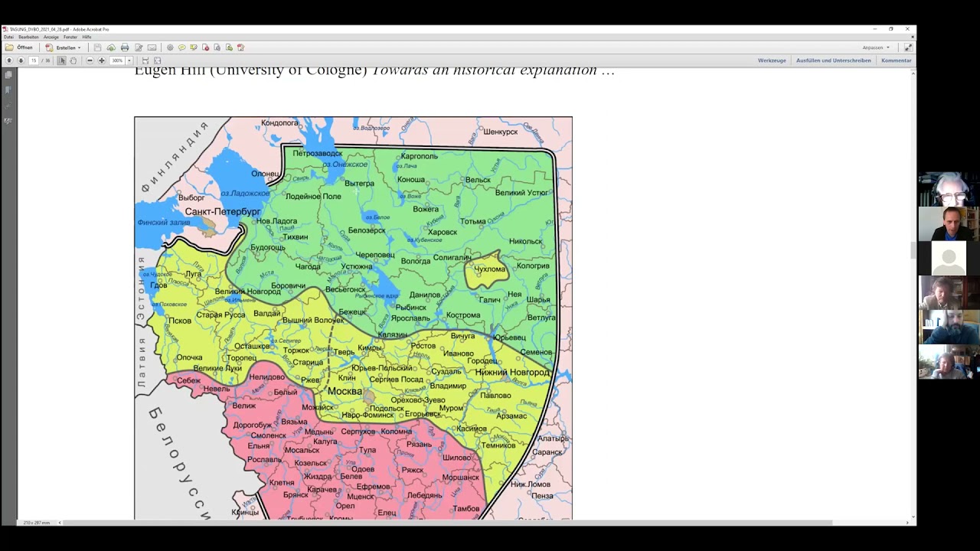Click the fit width scrolling icon

[x=145, y=60]
